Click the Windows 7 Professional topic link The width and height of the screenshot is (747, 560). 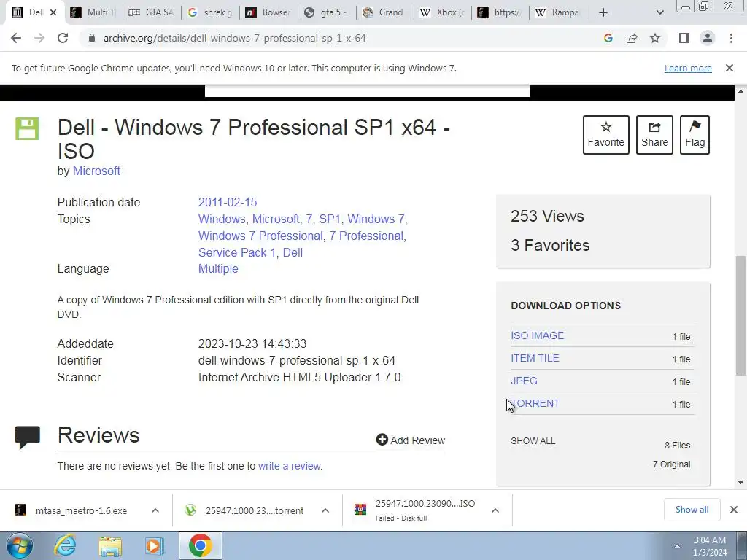pyautogui.click(x=260, y=236)
